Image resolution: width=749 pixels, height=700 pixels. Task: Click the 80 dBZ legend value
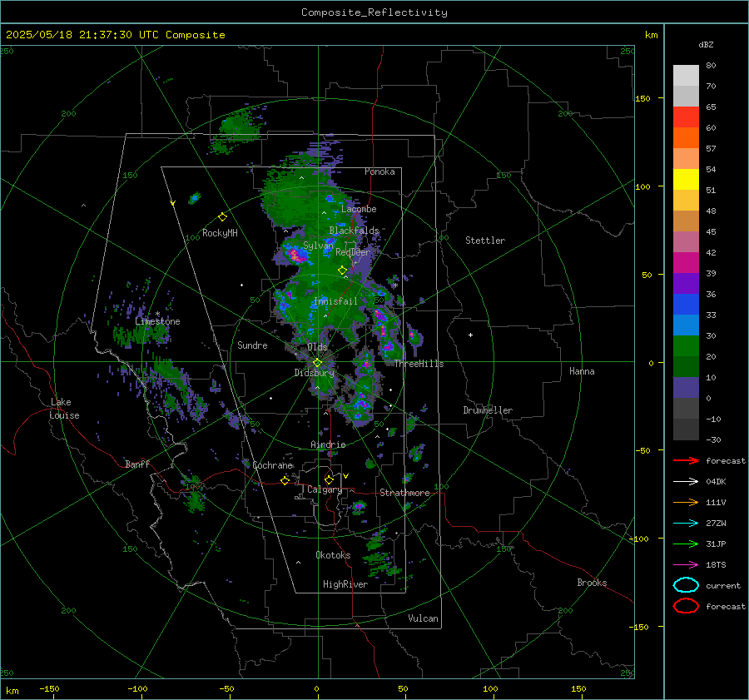(x=711, y=66)
